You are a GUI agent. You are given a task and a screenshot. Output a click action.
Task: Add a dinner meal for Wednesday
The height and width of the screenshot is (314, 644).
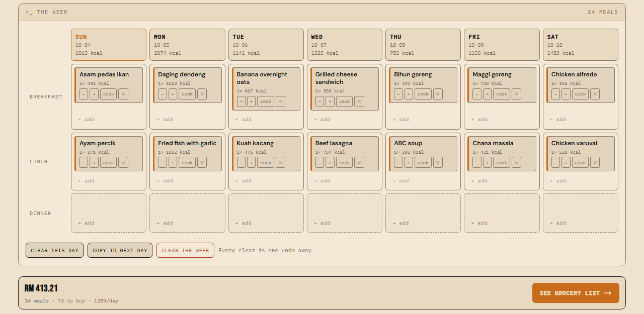pos(322,223)
